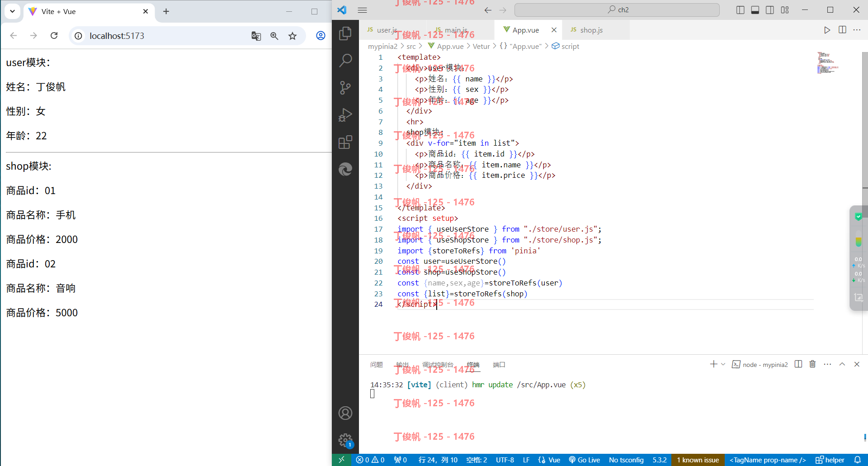
Task: Click the TagName prop-name status item
Action: [768, 460]
